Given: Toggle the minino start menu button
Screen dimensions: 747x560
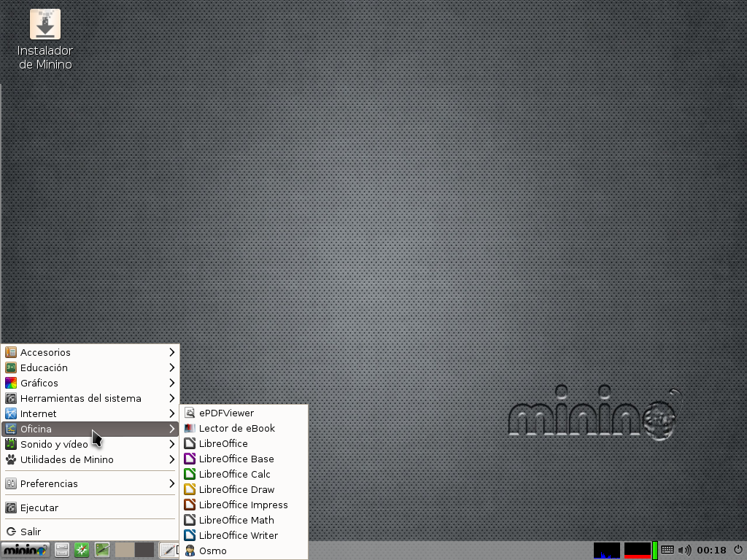Looking at the screenshot, I should 25,550.
